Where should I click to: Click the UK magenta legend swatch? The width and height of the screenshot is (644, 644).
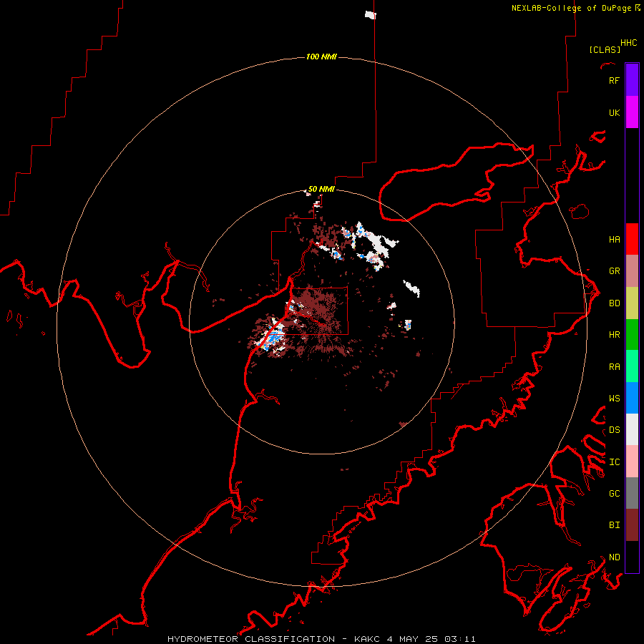(632, 112)
